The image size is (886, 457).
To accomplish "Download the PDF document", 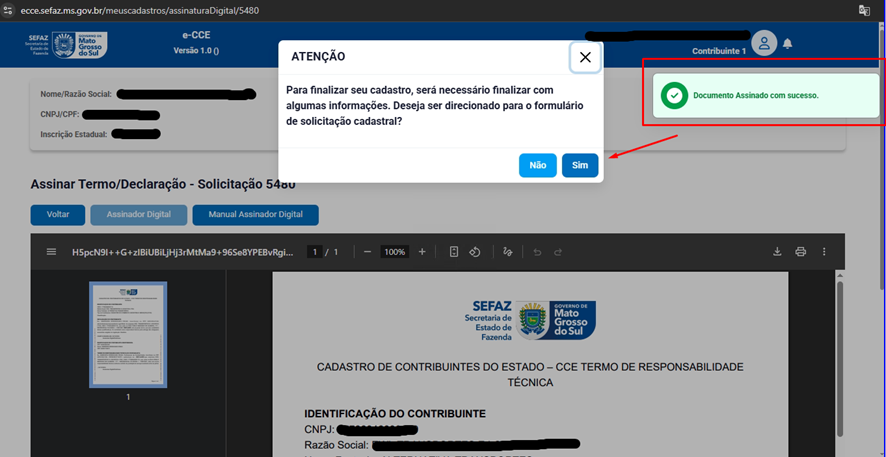I will 777,252.
